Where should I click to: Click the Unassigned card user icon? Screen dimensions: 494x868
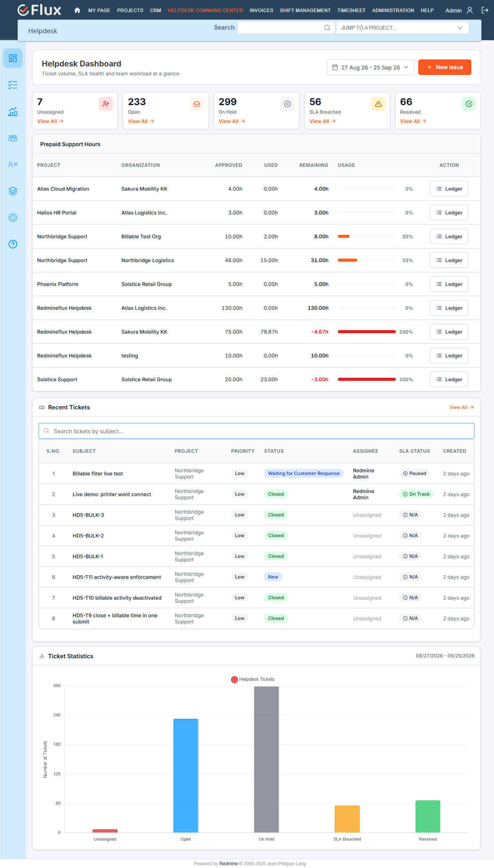point(106,104)
